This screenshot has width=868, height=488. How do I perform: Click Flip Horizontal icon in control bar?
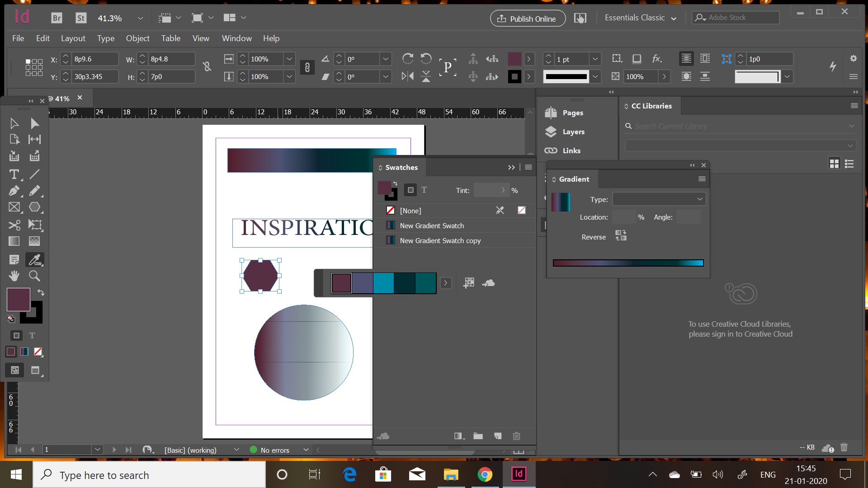(x=407, y=77)
